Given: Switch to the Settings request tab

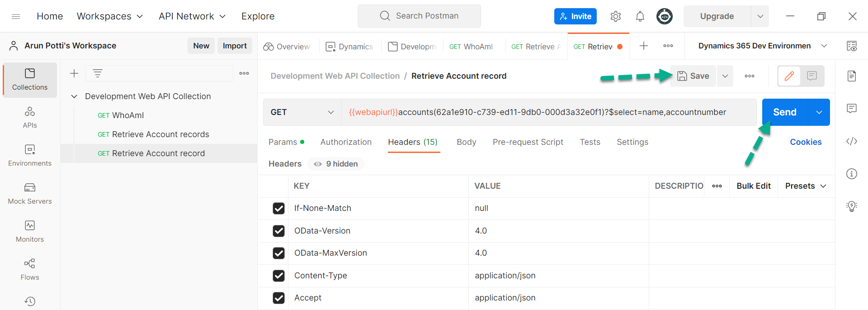Looking at the screenshot, I should point(632,142).
